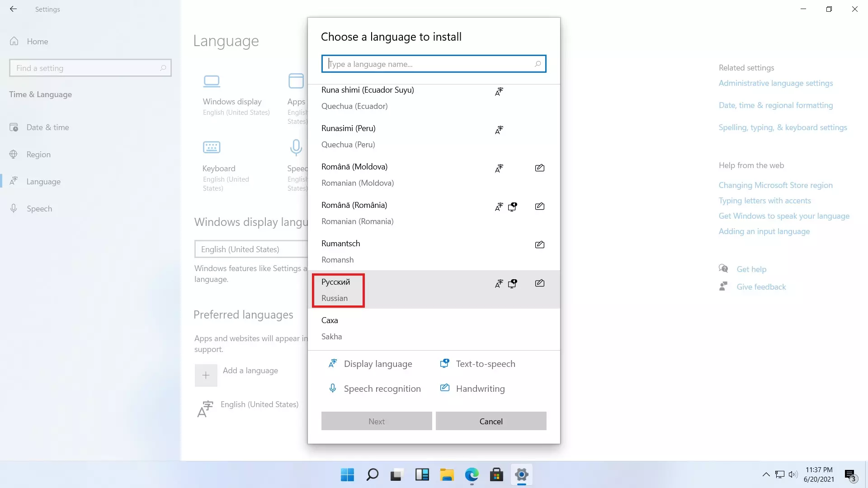Click the Russian handwriting icon
The image size is (868, 488).
pyautogui.click(x=539, y=283)
